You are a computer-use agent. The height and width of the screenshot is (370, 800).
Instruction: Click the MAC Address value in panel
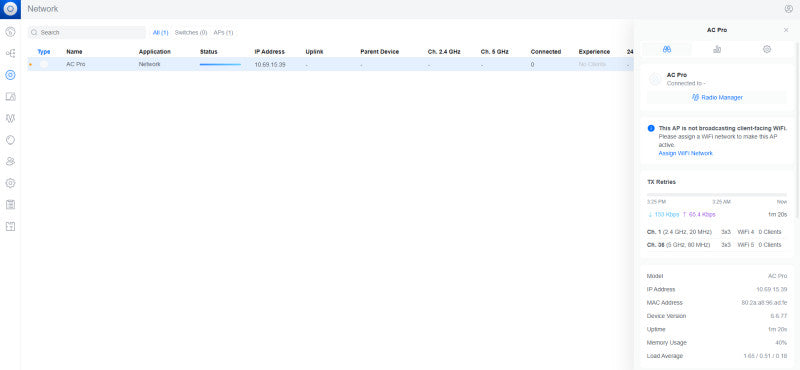[x=764, y=303]
